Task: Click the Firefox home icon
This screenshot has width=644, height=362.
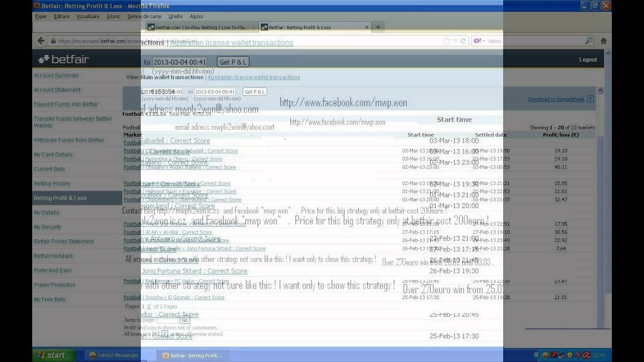Action: click(604, 41)
